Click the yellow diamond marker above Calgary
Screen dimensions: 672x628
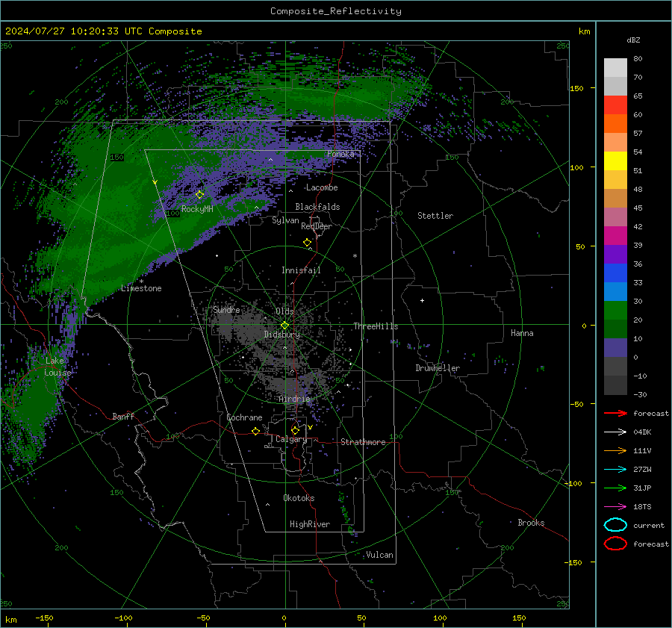pos(295,430)
